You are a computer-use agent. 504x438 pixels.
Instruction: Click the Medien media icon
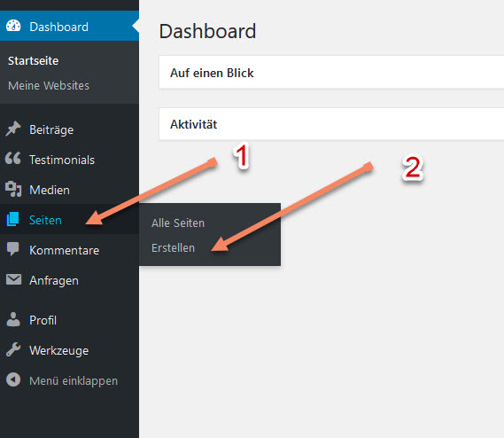click(13, 189)
